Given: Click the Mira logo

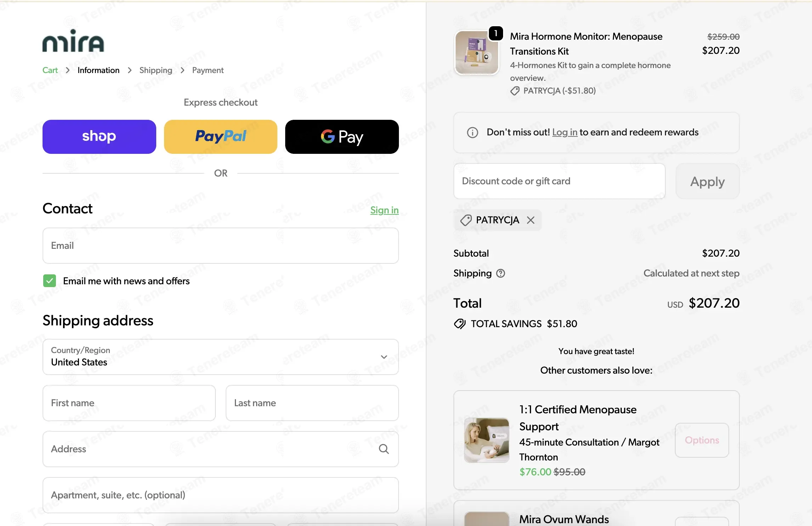Looking at the screenshot, I should (73, 41).
